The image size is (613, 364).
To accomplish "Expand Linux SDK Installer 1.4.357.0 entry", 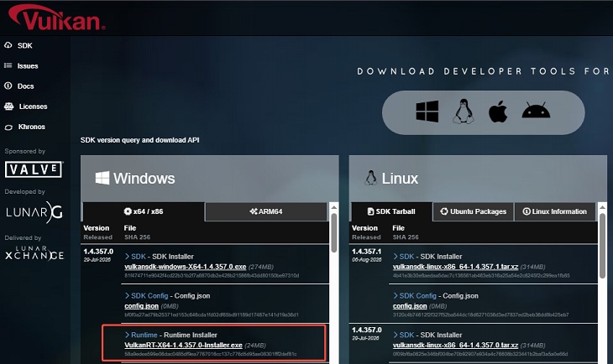I will 427,335.
